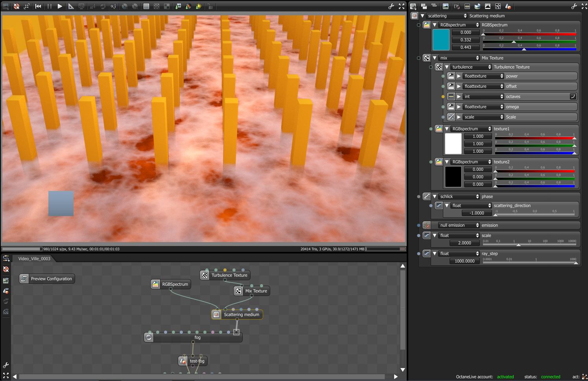Toggle the mesh preview eye icon in editor sidebar
This screenshot has height=381, width=588.
pyautogui.click(x=6, y=291)
